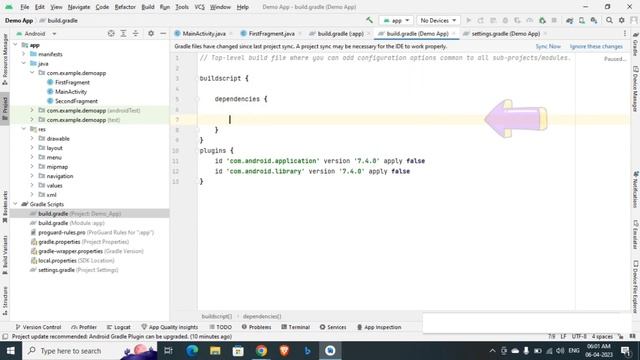Switch to the build.gradle (:app) tab
This screenshot has height=360, width=640.
[x=340, y=33]
